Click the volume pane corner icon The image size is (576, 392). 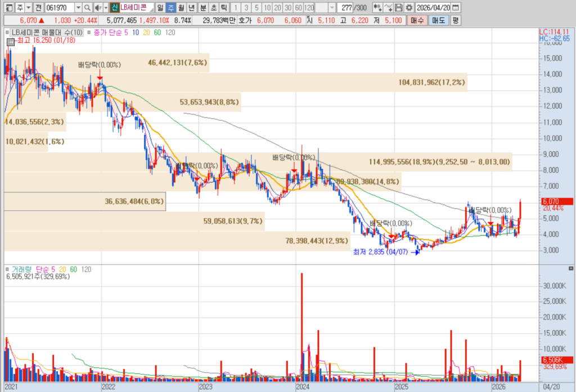570,269
